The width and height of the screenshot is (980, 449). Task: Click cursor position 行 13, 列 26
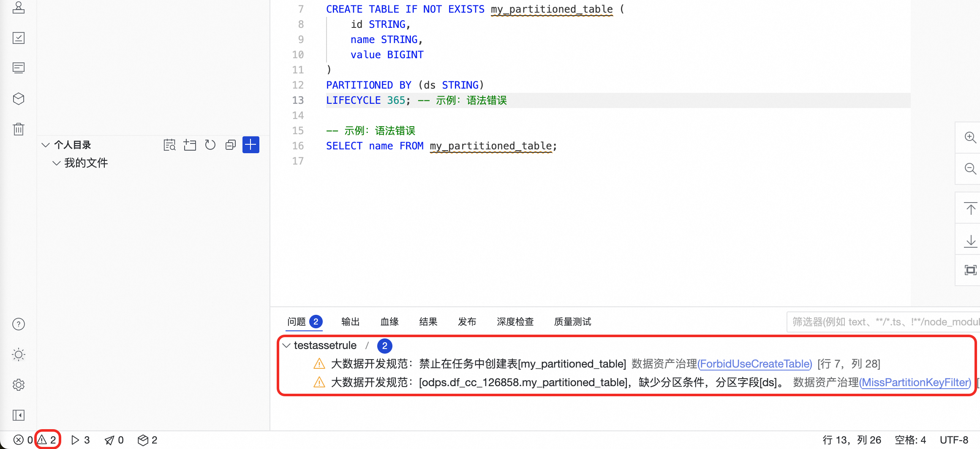point(852,440)
